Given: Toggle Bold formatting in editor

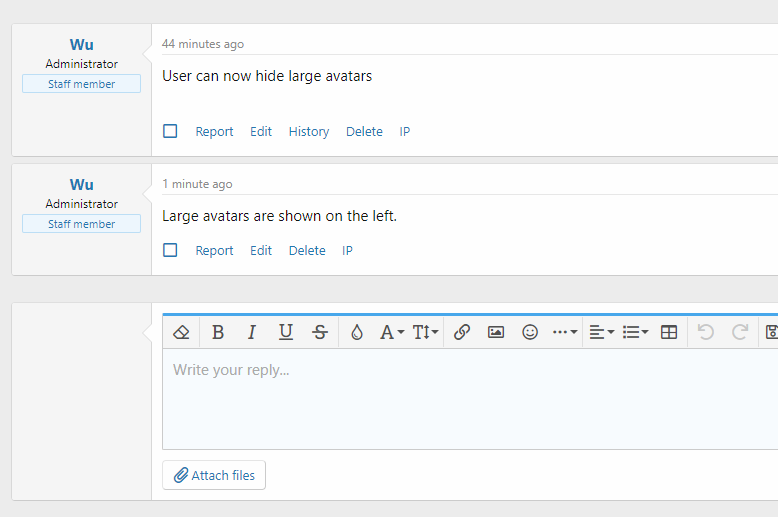Looking at the screenshot, I should (218, 332).
